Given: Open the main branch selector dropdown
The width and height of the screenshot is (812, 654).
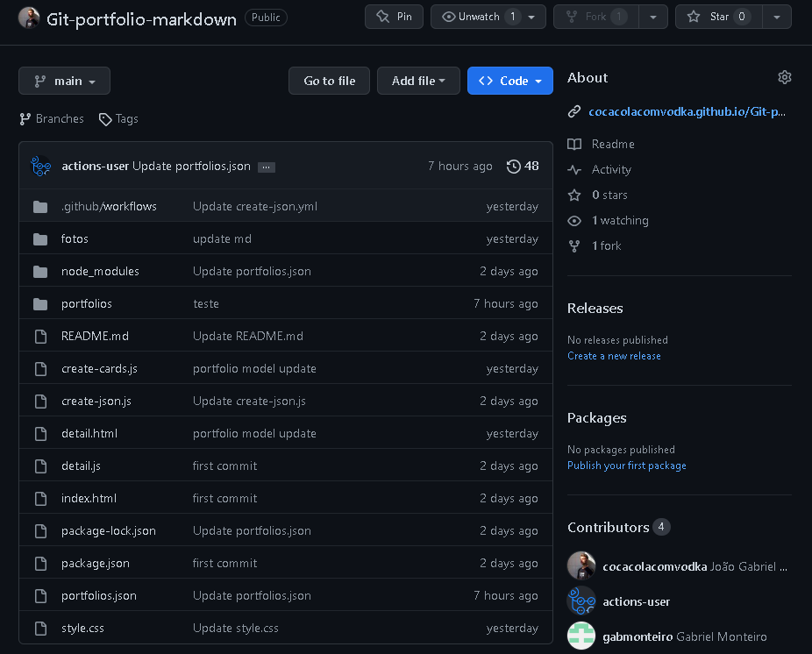Looking at the screenshot, I should (64, 81).
